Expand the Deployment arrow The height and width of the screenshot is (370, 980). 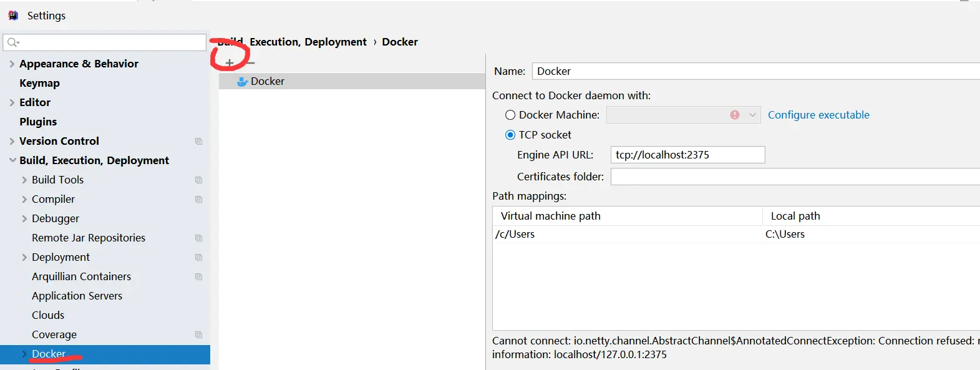(24, 257)
